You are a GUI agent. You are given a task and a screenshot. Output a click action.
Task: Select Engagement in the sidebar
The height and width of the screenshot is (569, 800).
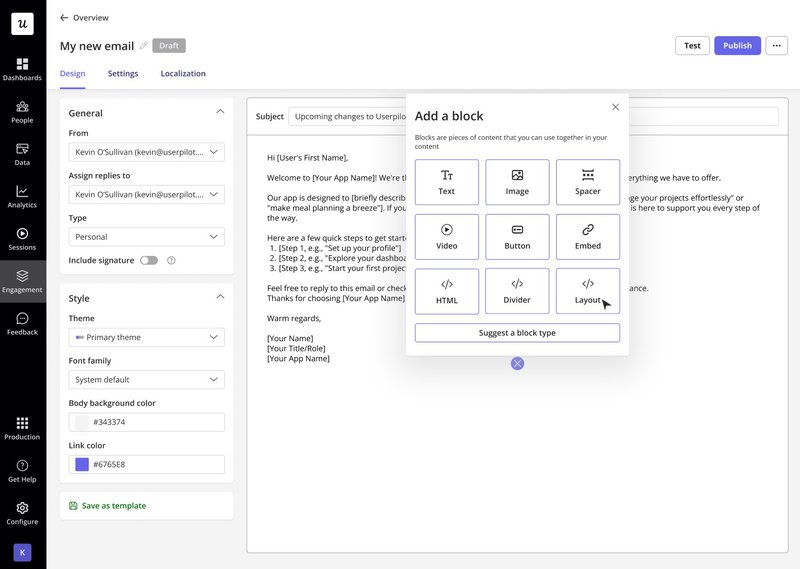point(22,282)
